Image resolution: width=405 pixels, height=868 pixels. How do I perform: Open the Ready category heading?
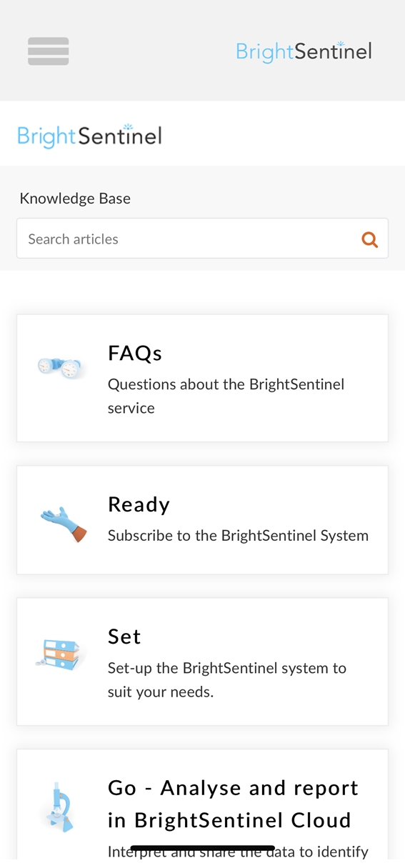click(x=139, y=504)
